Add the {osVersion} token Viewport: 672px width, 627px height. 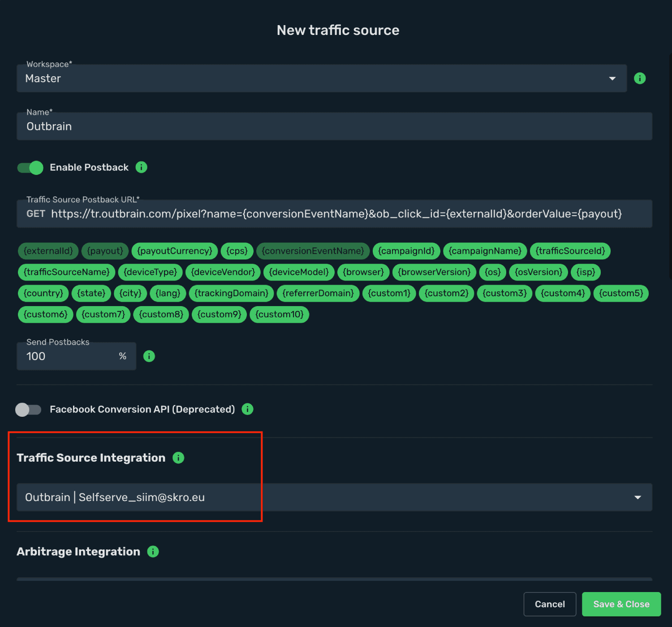tap(538, 272)
